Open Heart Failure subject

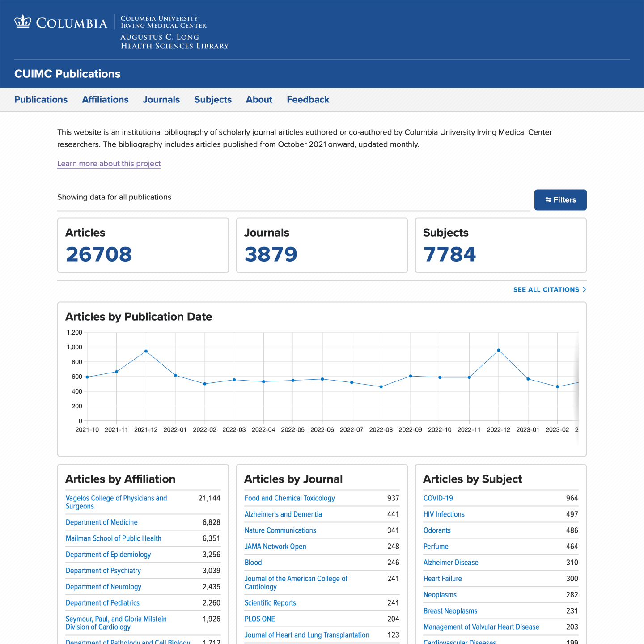[x=443, y=579]
